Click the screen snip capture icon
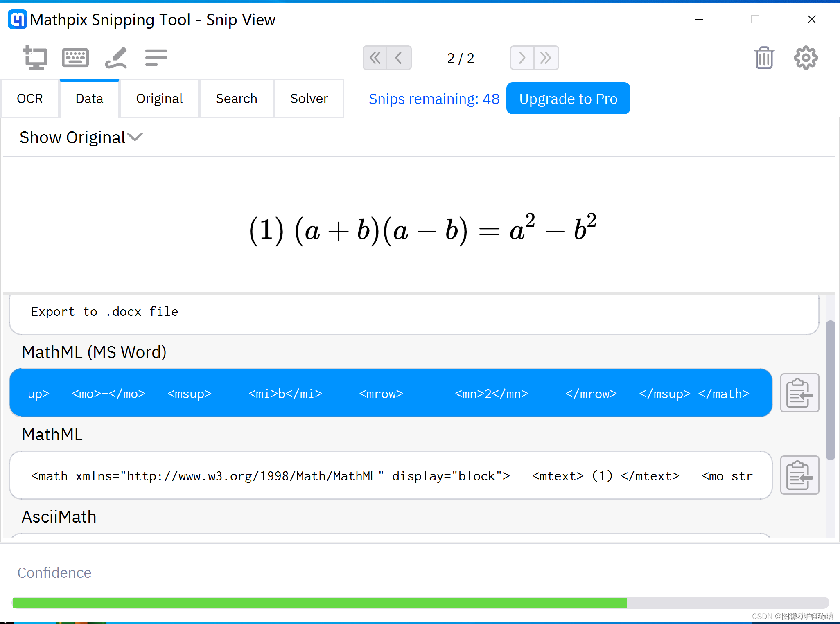The height and width of the screenshot is (624, 840). (x=35, y=58)
